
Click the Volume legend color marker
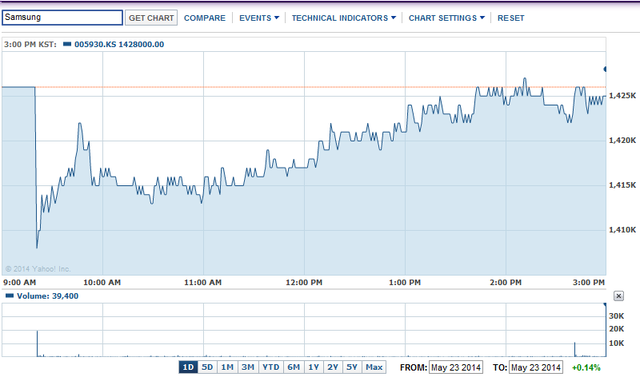[10, 296]
